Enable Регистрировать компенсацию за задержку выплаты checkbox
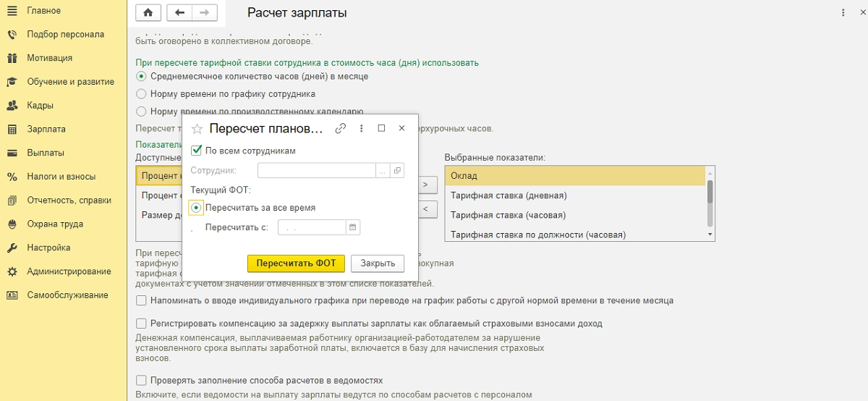The image size is (868, 401). 142,324
